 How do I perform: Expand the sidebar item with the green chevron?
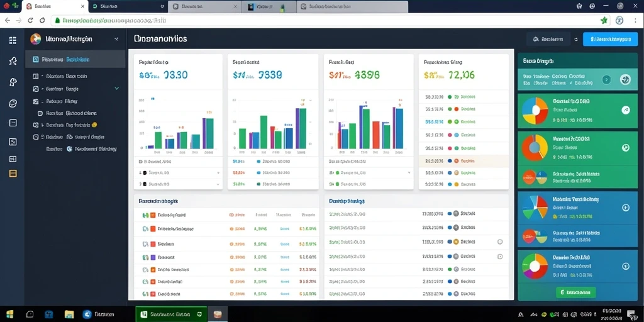pyautogui.click(x=116, y=88)
